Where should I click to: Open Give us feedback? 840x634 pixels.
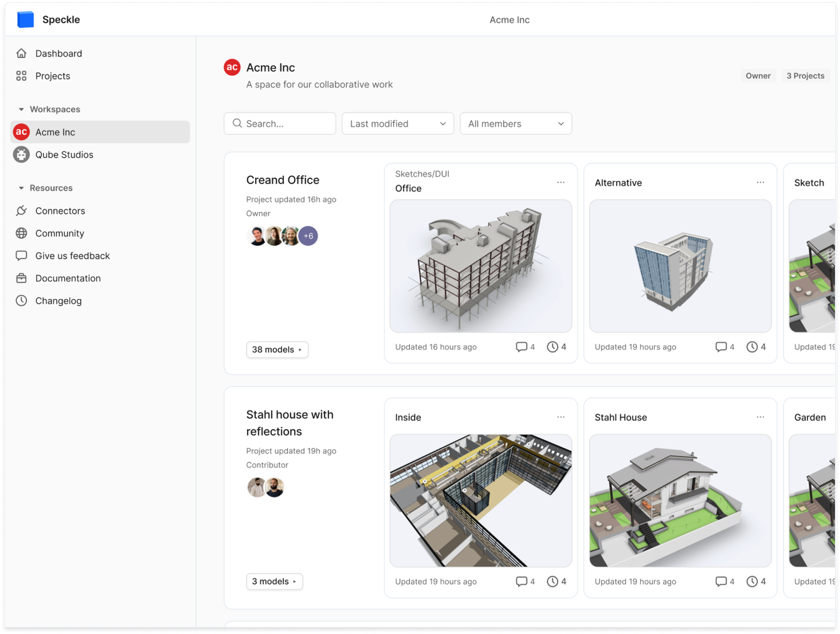tap(100, 256)
